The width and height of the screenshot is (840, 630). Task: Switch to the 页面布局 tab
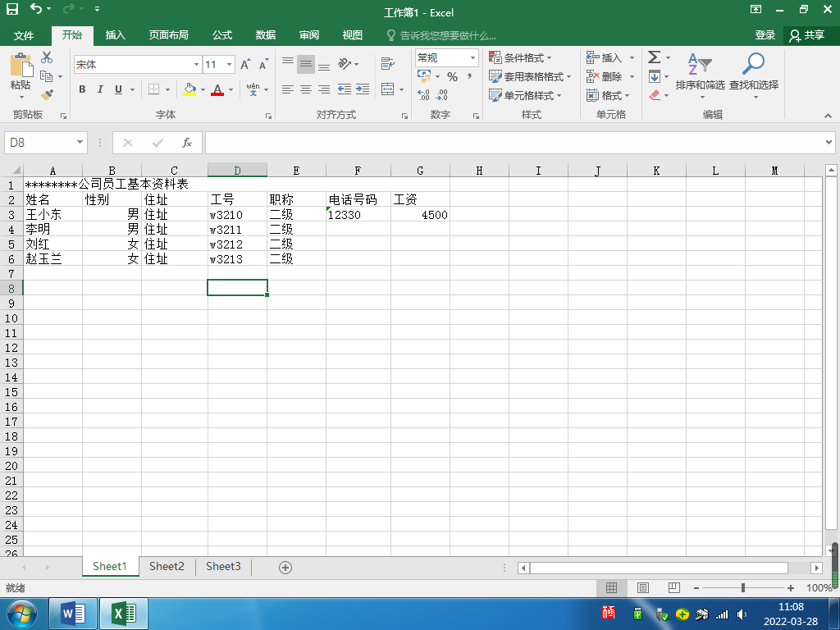(x=169, y=35)
